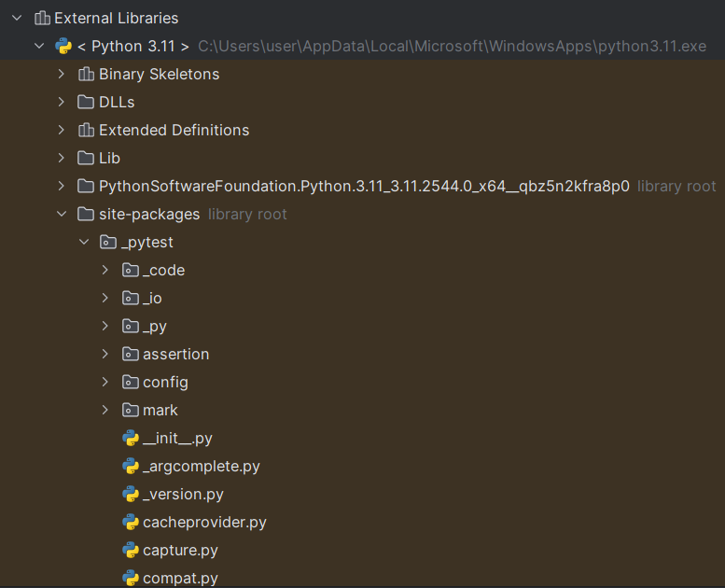Viewport: 725px width, 588px height.
Task: Click the _pytest package folder icon
Action: pos(108,242)
